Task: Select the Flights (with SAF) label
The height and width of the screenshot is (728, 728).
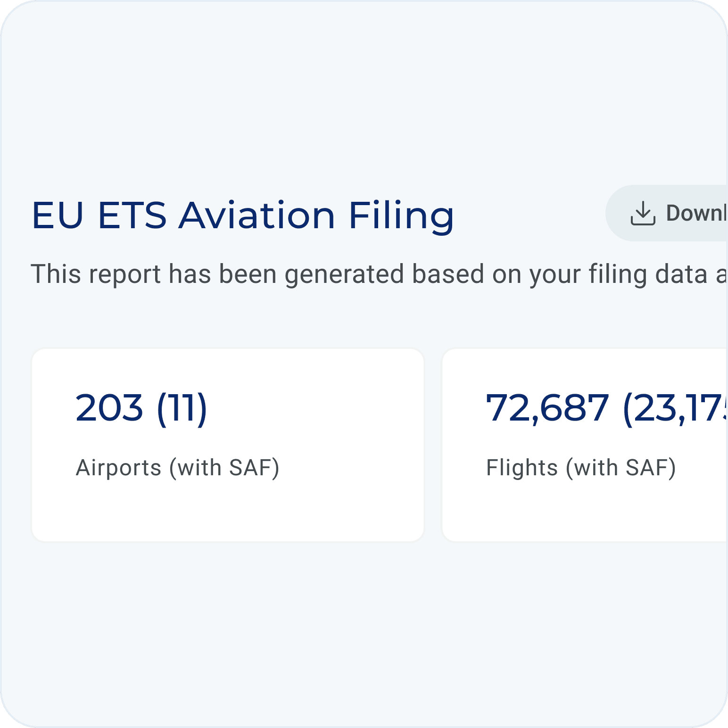Action: pos(581,468)
